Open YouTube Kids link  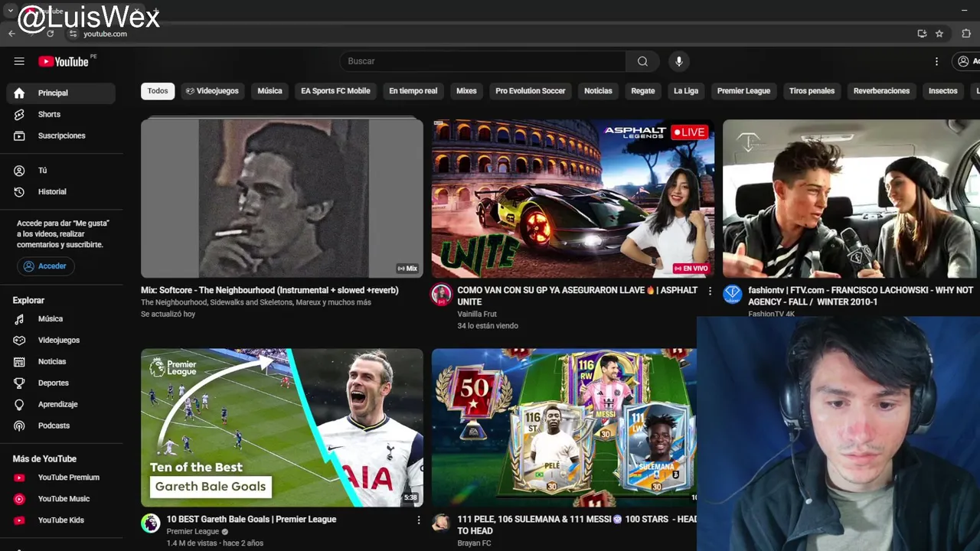point(60,520)
